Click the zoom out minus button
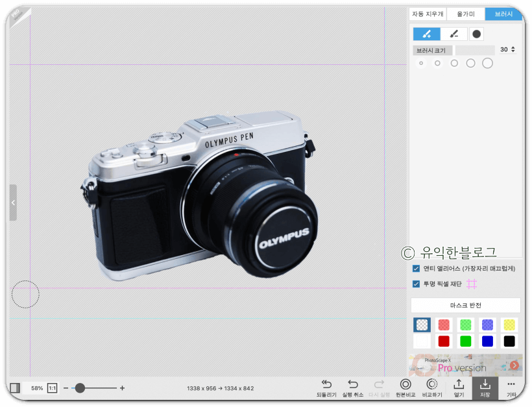The width and height of the screenshot is (532, 407). coord(66,388)
